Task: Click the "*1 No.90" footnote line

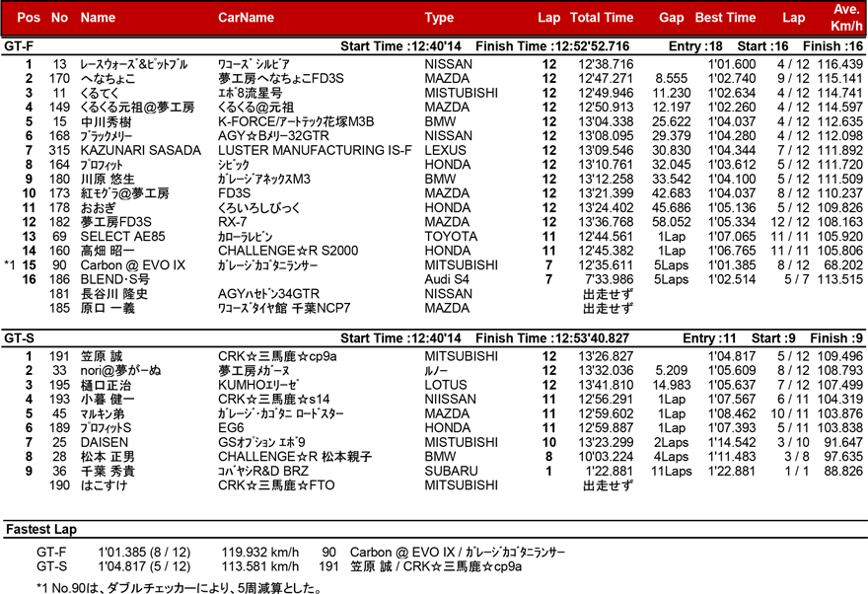Action: (179, 587)
